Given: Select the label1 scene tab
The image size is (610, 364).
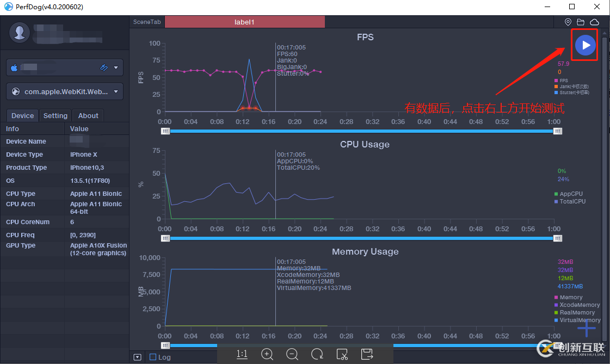Looking at the screenshot, I should click(x=245, y=22).
